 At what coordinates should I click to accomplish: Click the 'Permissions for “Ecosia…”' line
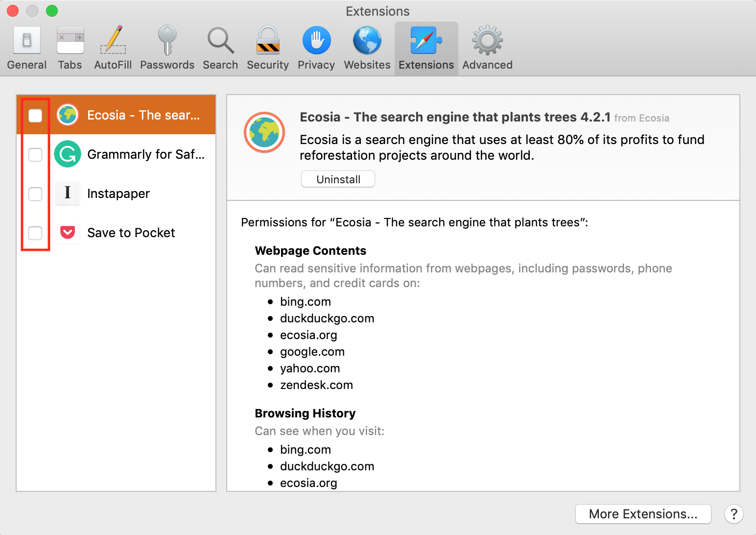pyautogui.click(x=415, y=222)
